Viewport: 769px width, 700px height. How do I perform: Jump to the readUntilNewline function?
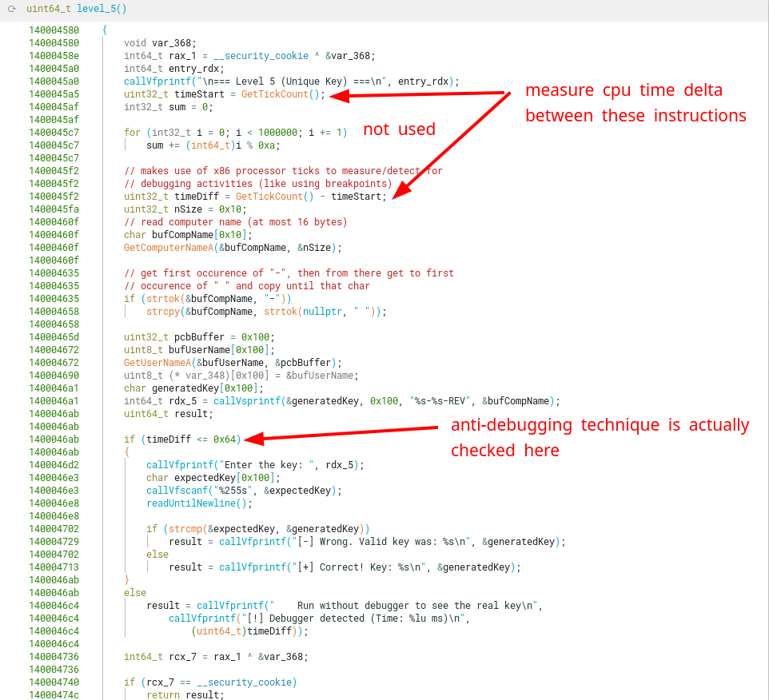(x=197, y=503)
